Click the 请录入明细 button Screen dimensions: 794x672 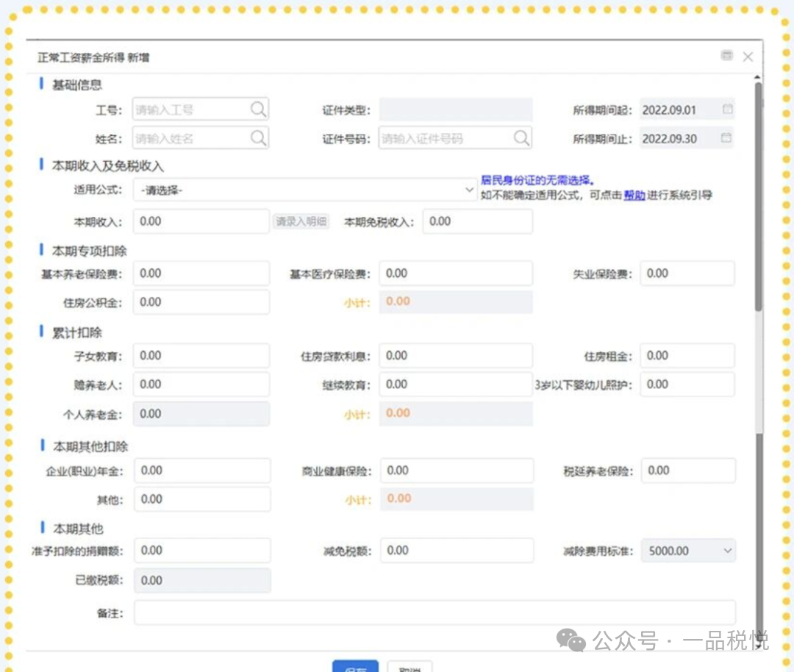click(x=301, y=222)
